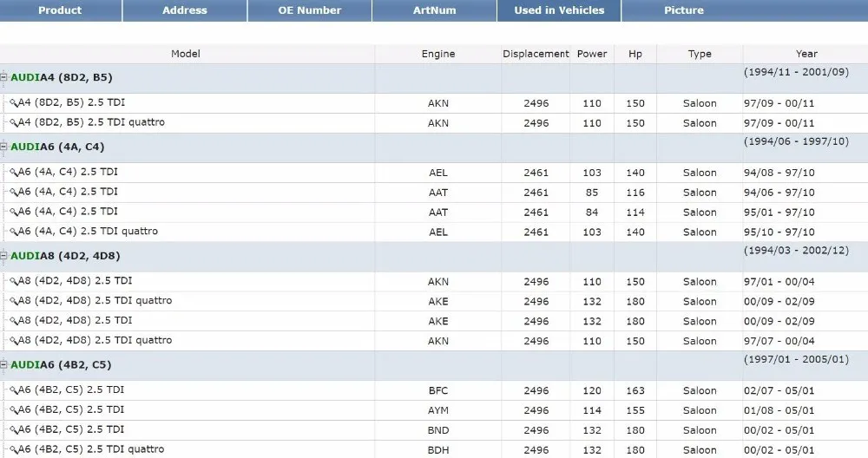The height and width of the screenshot is (458, 868).
Task: Click the Engine column header
Action: [x=437, y=54]
